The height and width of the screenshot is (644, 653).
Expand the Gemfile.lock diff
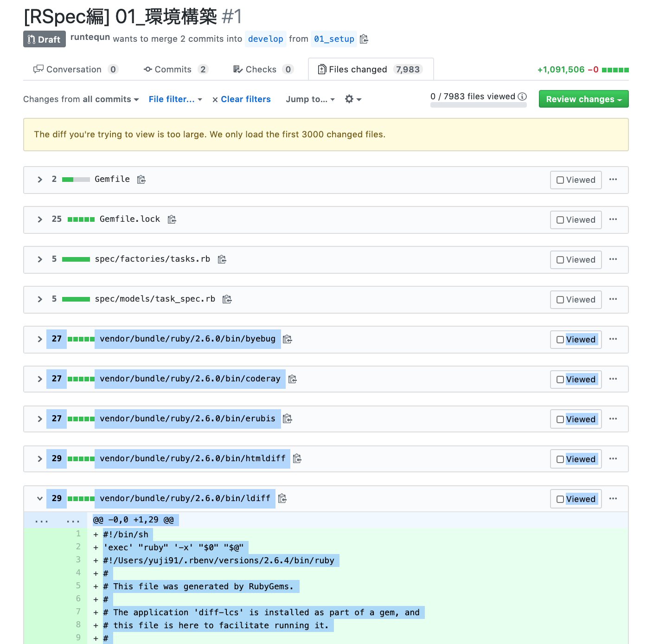click(x=40, y=219)
